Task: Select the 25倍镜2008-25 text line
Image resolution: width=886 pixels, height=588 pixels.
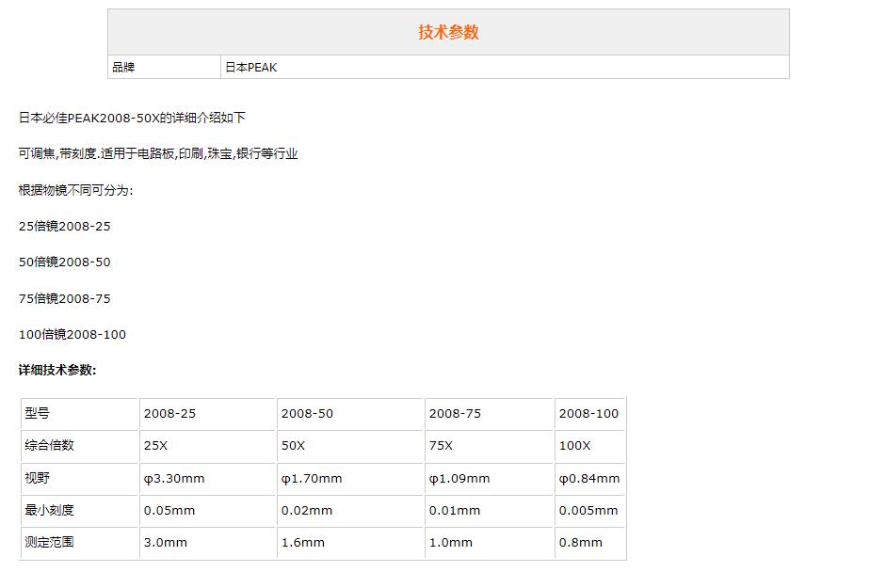Action: click(x=65, y=226)
